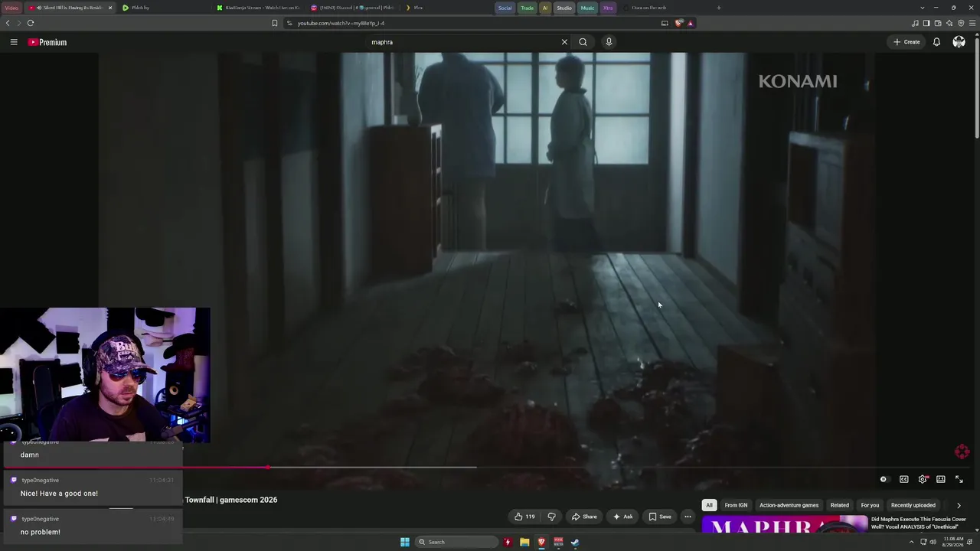Screen dimensions: 980x551
Task: Like the video with 119 likes
Action: point(524,517)
